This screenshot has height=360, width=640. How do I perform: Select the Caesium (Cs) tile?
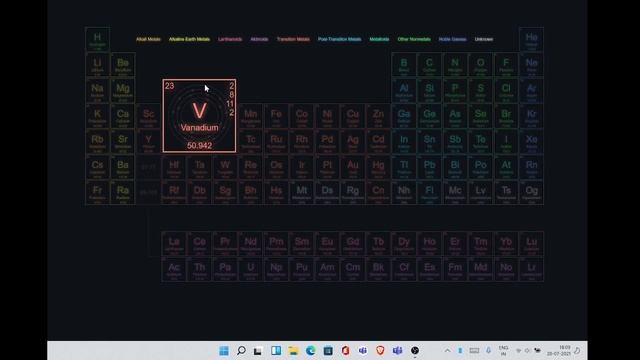point(97,167)
